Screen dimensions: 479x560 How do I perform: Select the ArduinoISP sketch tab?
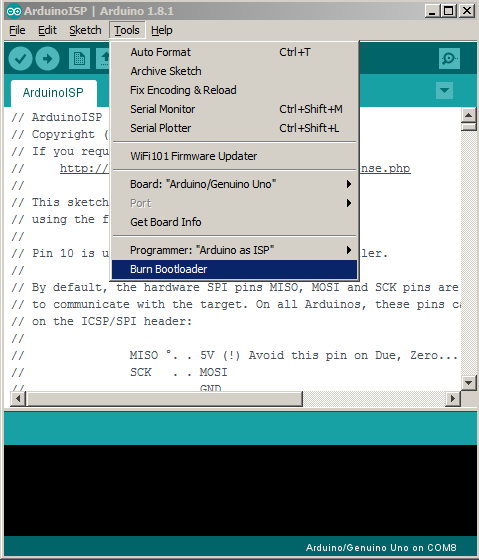[54, 93]
